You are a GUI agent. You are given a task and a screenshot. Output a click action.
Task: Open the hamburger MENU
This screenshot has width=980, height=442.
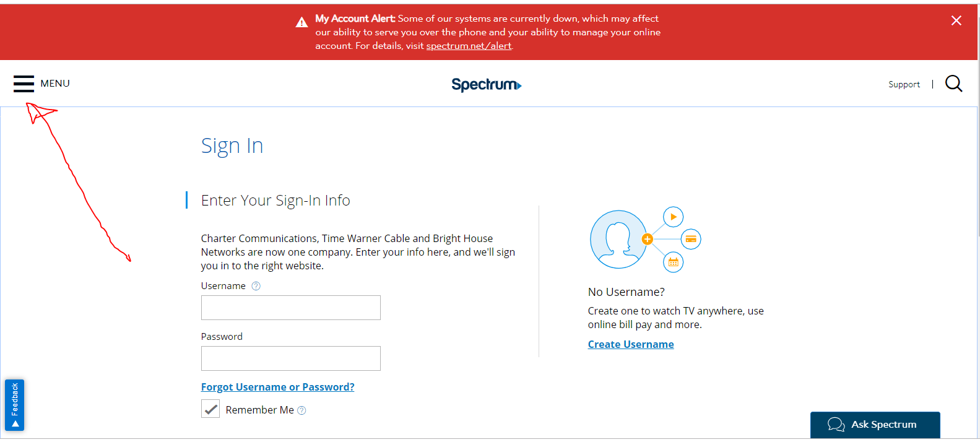pyautogui.click(x=24, y=83)
